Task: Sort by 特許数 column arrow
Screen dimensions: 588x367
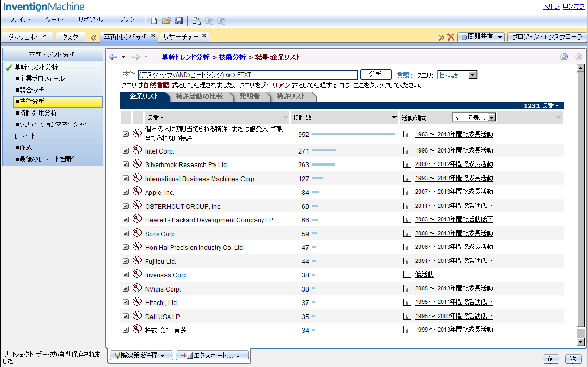Action: (x=394, y=118)
